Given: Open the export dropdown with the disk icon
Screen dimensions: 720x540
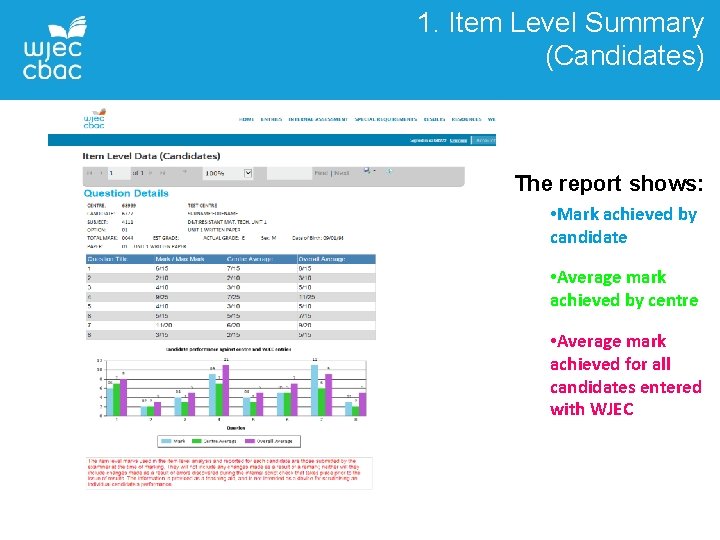Looking at the screenshot, I should tap(369, 171).
